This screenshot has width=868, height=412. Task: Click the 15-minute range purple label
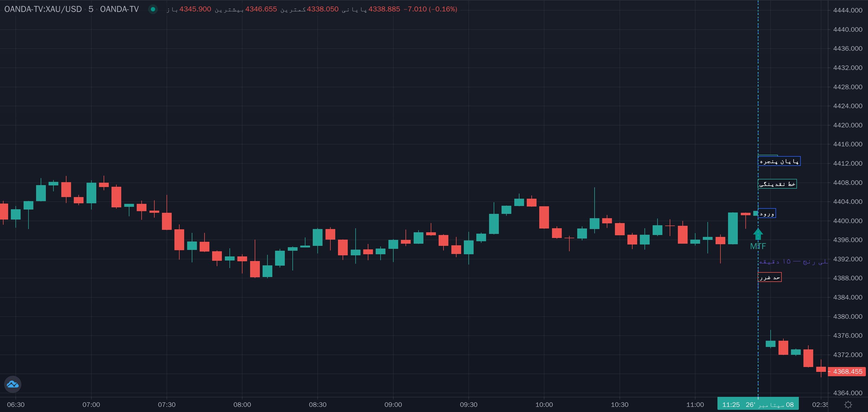click(793, 262)
